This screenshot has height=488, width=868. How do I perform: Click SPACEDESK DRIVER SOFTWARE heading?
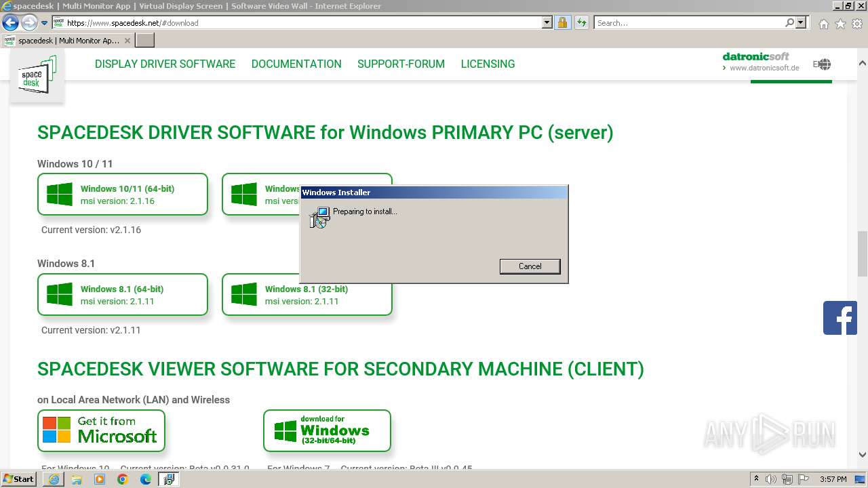point(325,132)
